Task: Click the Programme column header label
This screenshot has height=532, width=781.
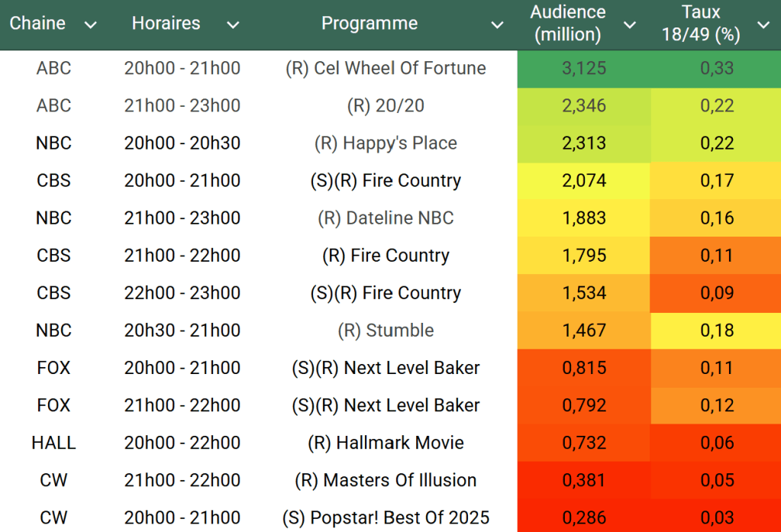Action: tap(370, 24)
